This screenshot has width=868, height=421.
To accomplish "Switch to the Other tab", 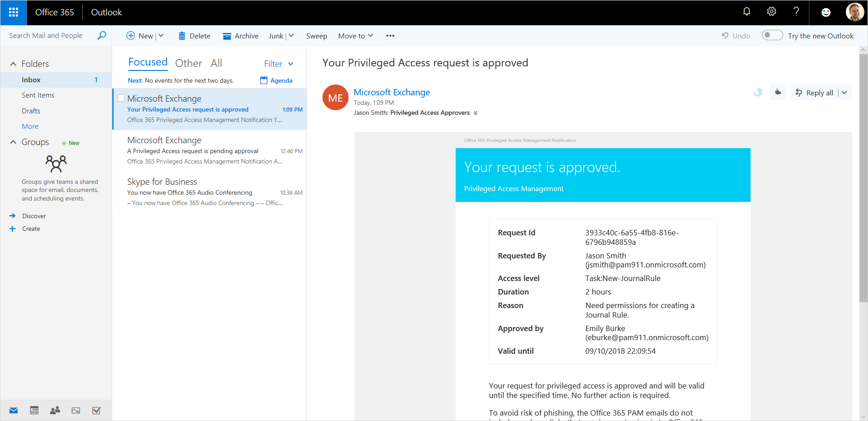I will (188, 63).
